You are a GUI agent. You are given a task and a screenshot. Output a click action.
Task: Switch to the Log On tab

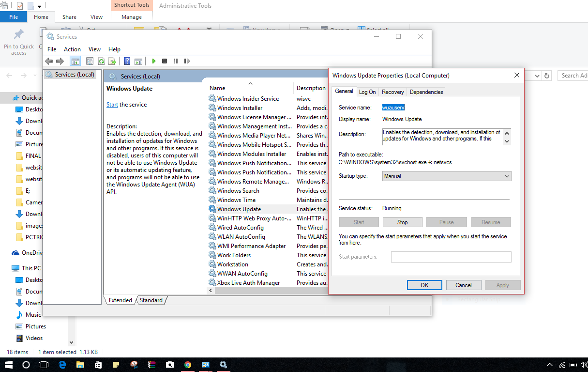[367, 92]
